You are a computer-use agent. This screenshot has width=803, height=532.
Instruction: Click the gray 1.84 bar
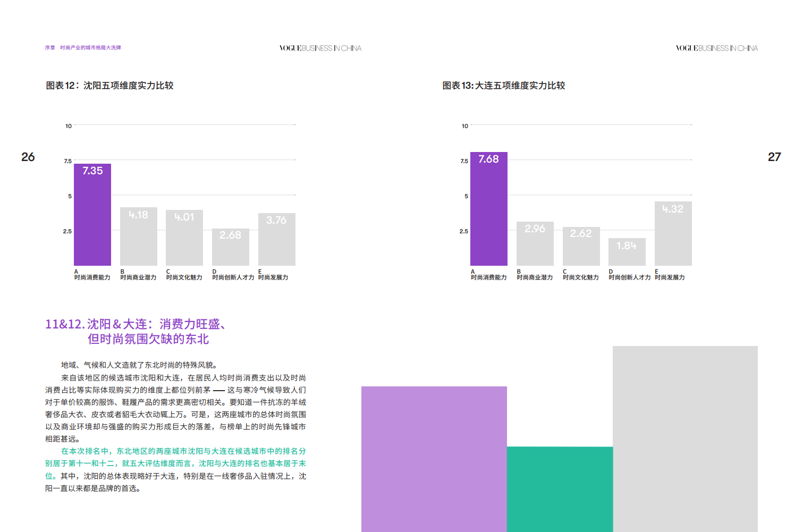coord(627,252)
